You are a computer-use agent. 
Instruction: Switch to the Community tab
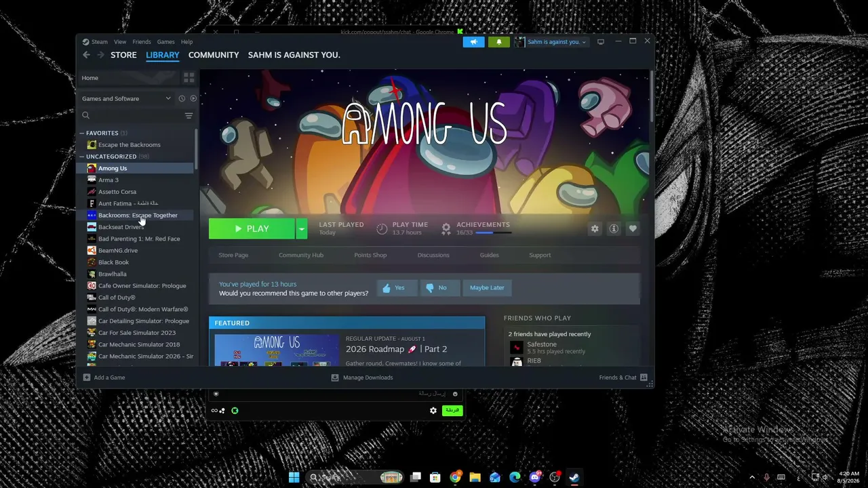[214, 55]
